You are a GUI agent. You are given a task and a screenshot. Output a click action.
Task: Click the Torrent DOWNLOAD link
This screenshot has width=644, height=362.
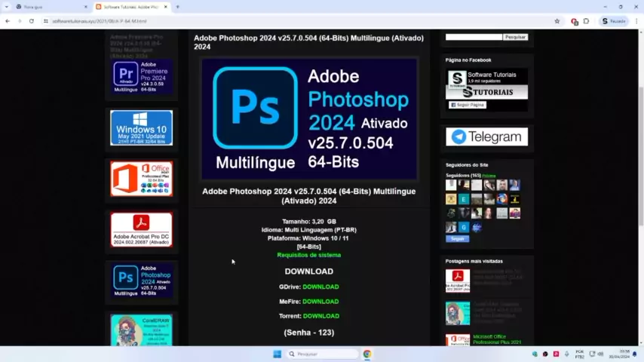320,316
